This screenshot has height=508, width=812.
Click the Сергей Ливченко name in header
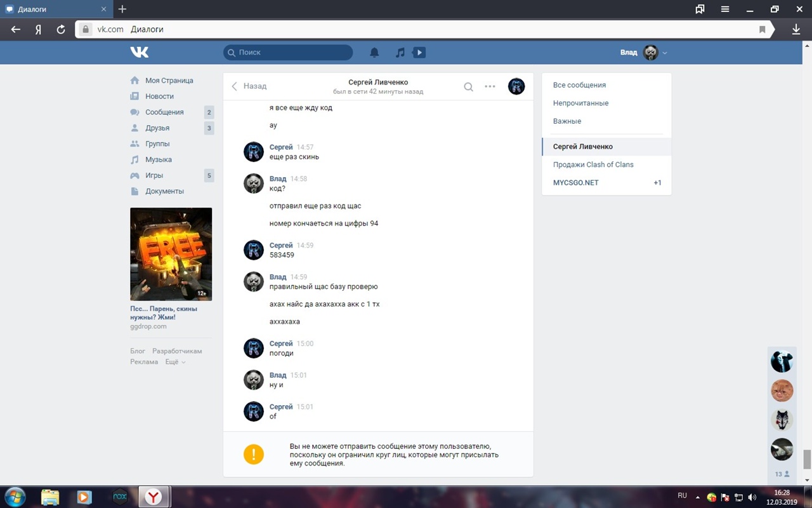378,82
